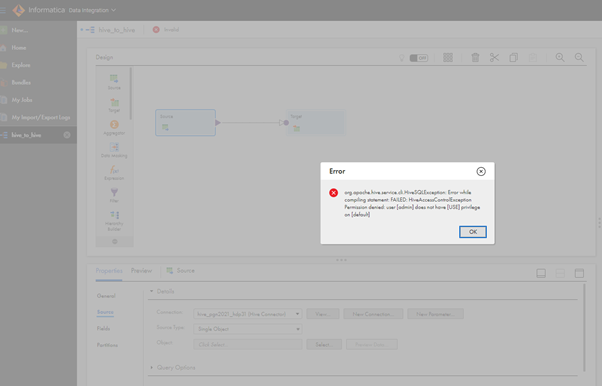The height and width of the screenshot is (386, 602).
Task: Select the Aggregator transformation icon
Action: (x=114, y=128)
